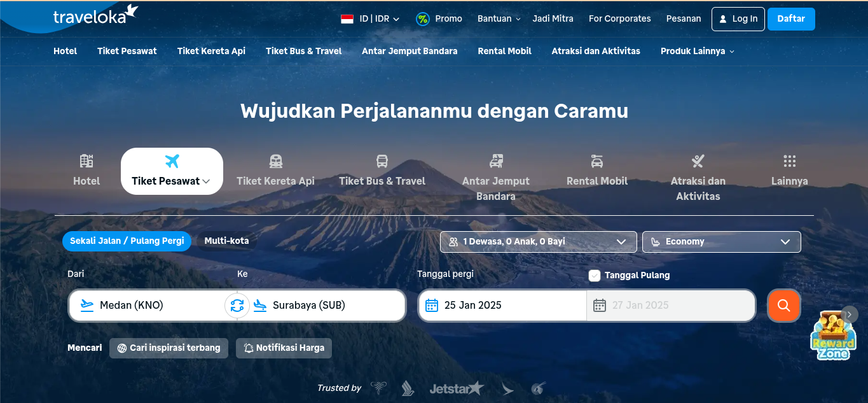Image resolution: width=868 pixels, height=403 pixels.
Task: Click the Promo percent badge icon
Action: tap(422, 19)
